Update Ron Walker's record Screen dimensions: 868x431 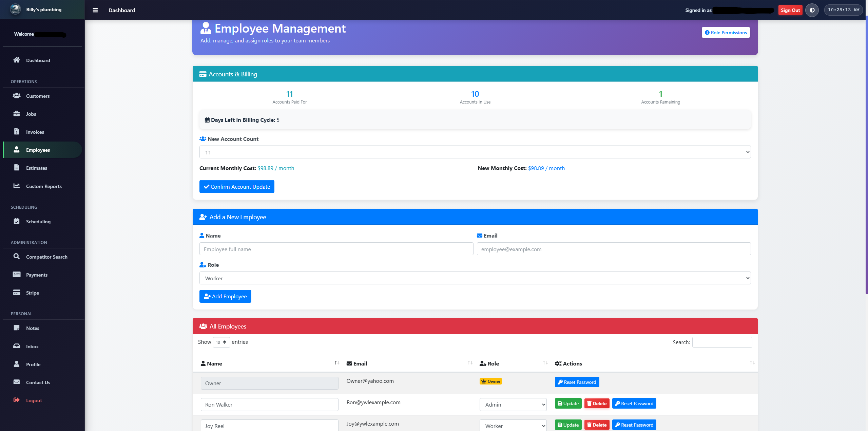pyautogui.click(x=568, y=404)
